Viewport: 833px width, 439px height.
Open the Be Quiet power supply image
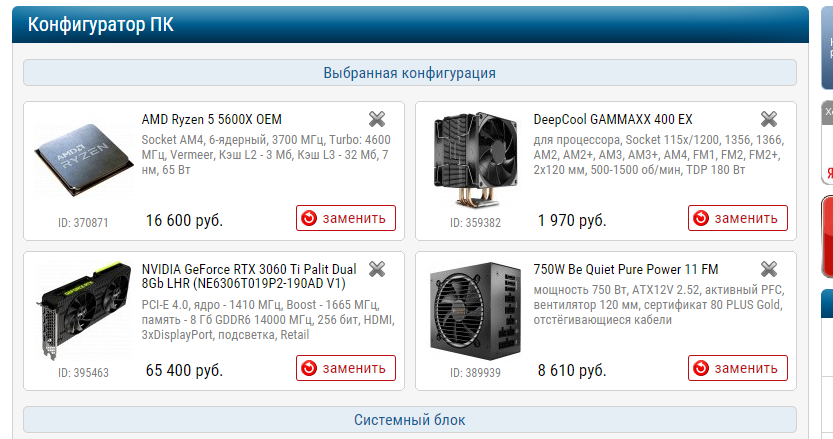pyautogui.click(x=476, y=310)
